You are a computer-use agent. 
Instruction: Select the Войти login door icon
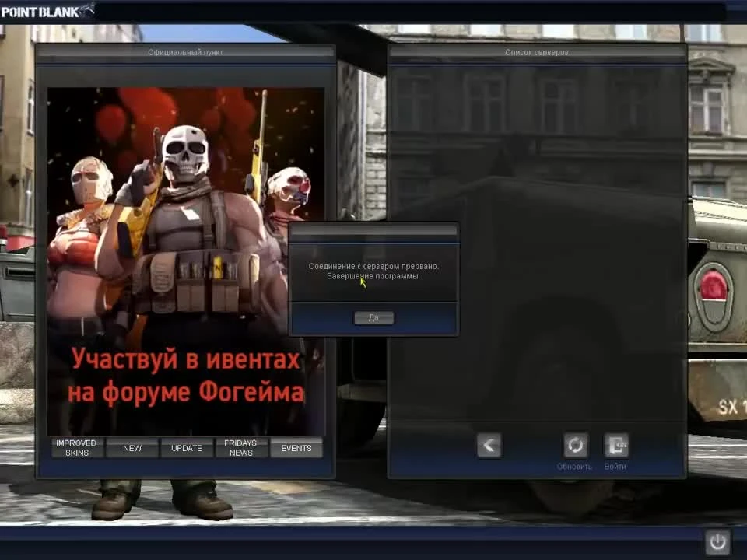coord(615,445)
